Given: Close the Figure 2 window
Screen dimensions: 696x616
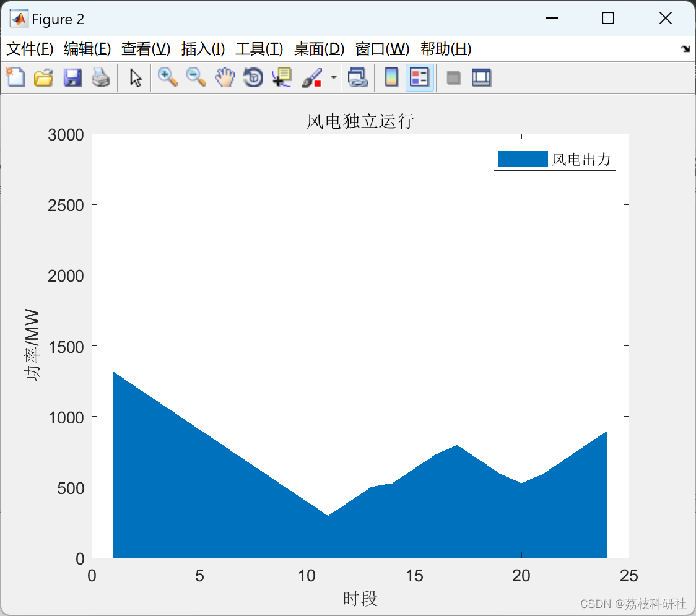Looking at the screenshot, I should 666,18.
